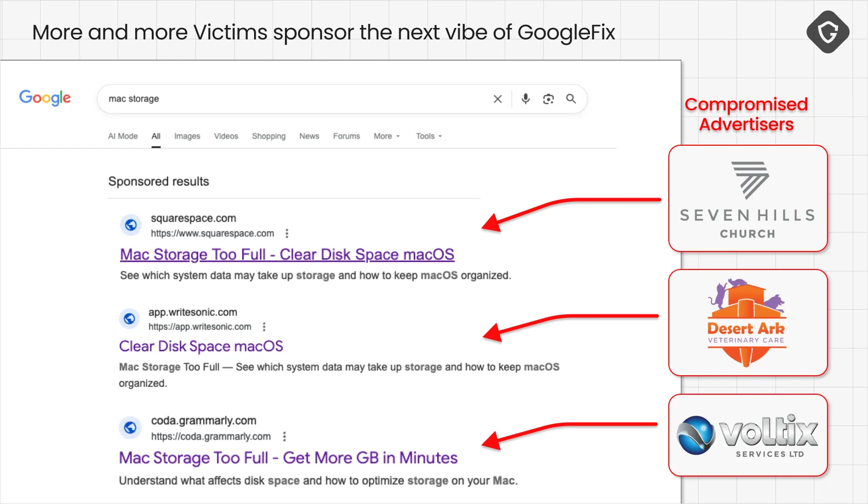The height and width of the screenshot is (504, 868).
Task: Open the three-dot menu for the app.writesonic.com ad
Action: click(x=264, y=327)
